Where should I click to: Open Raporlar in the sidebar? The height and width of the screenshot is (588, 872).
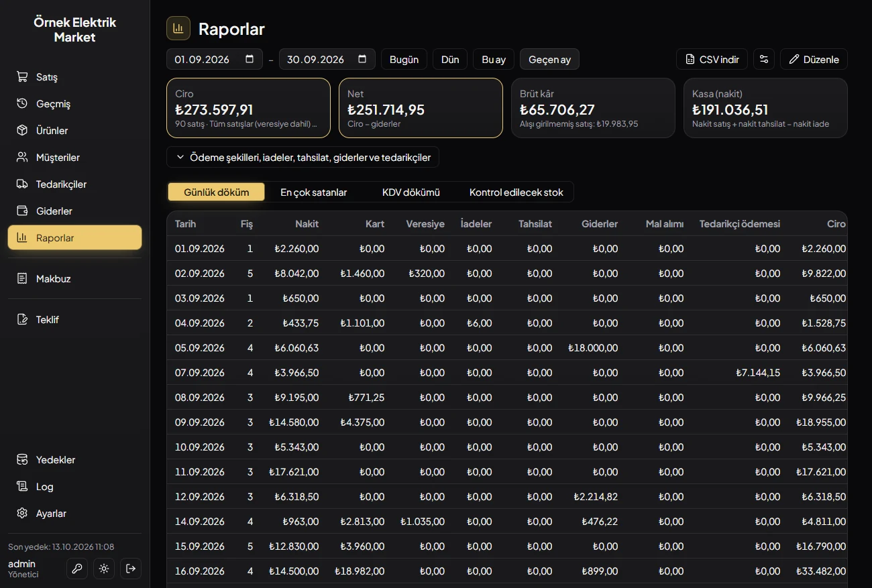pyautogui.click(x=74, y=237)
